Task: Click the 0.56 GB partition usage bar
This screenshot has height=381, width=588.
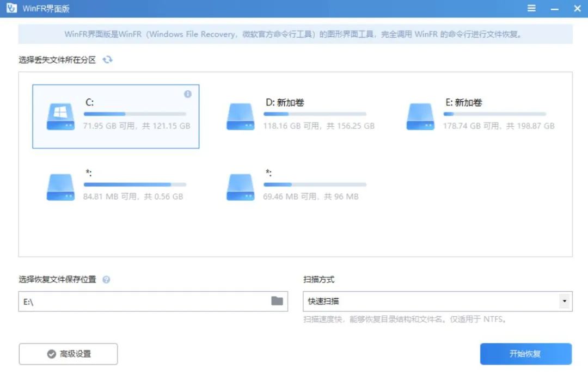Action: [135, 185]
